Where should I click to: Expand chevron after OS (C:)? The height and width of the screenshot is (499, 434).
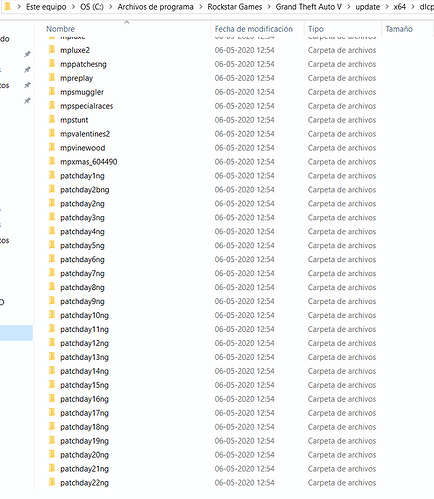111,7
